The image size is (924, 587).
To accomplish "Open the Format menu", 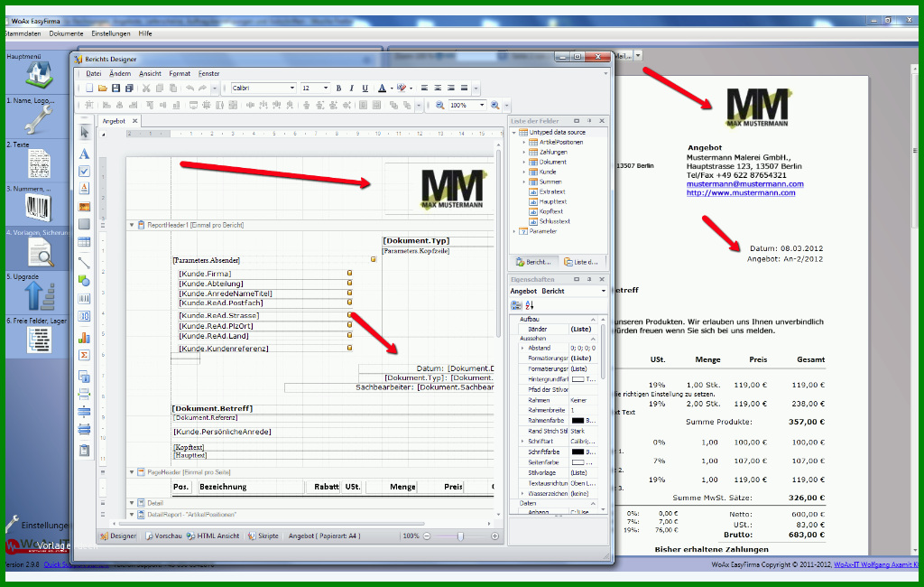I will (x=180, y=74).
